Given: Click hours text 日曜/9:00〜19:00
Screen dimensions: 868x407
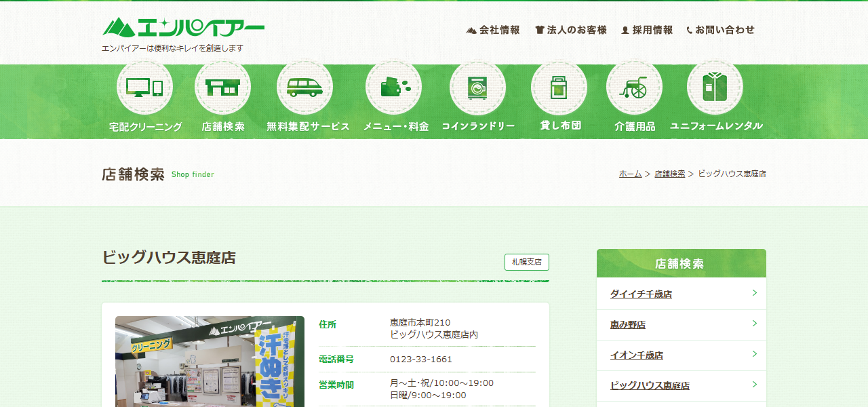Looking at the screenshot, I should tap(428, 395).
